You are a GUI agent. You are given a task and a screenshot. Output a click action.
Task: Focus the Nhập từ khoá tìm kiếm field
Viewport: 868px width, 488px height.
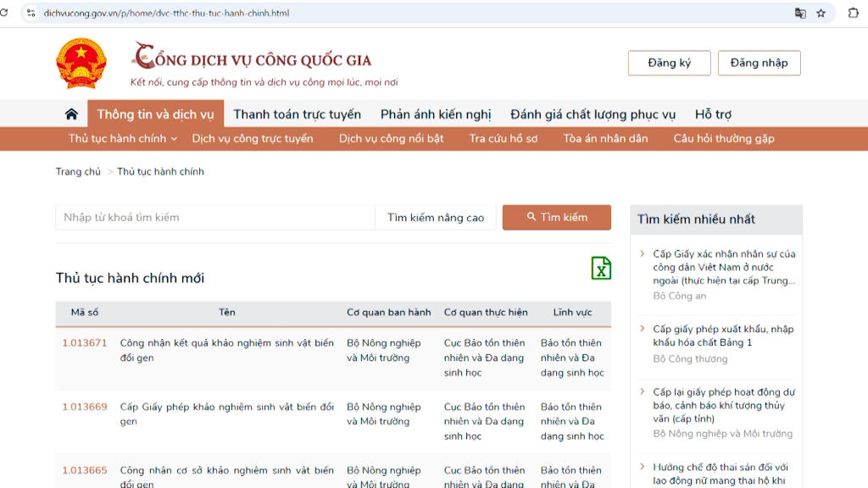tap(215, 218)
